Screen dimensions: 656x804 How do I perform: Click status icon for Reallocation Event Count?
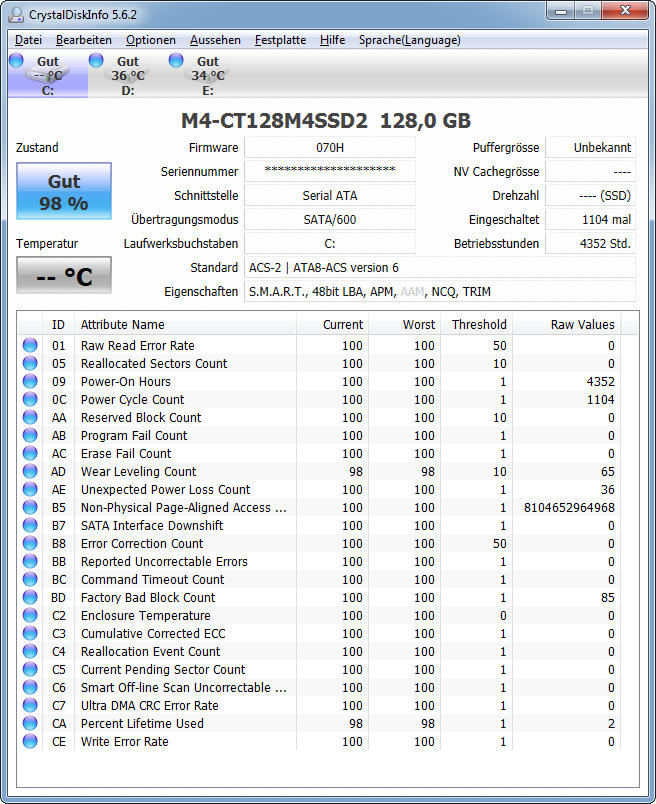click(x=30, y=651)
